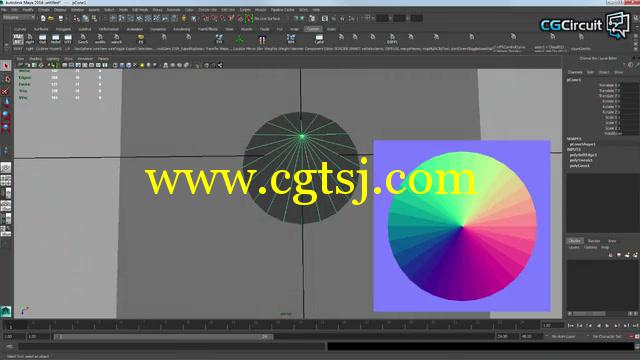Toggle smooth shade all in the panel toolbar

coord(122,65)
